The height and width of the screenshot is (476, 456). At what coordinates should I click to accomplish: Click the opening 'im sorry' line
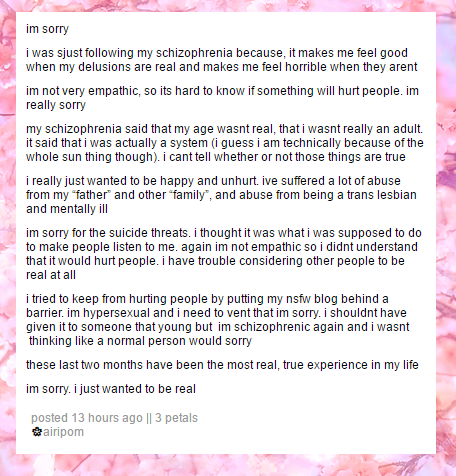pos(47,29)
